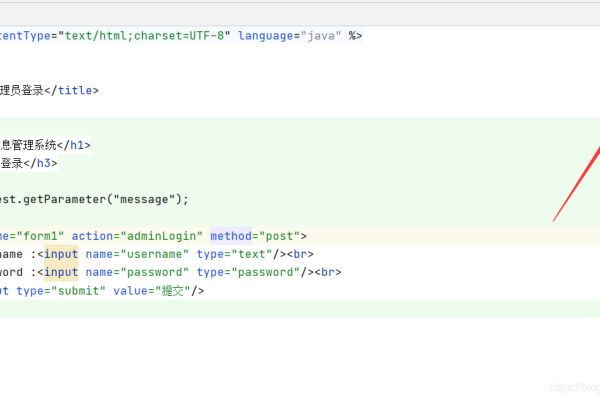Select the "message" string argument
The width and height of the screenshot is (600, 400).
coord(148,199)
